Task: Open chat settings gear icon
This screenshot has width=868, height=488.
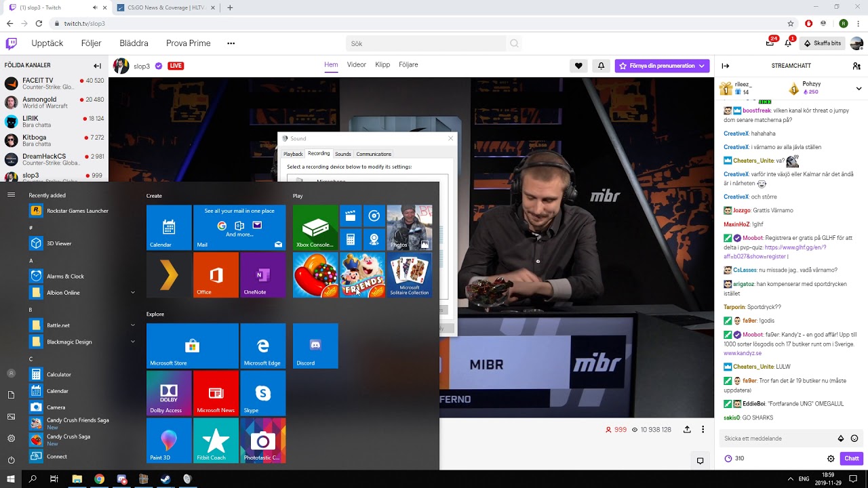Action: pos(831,459)
